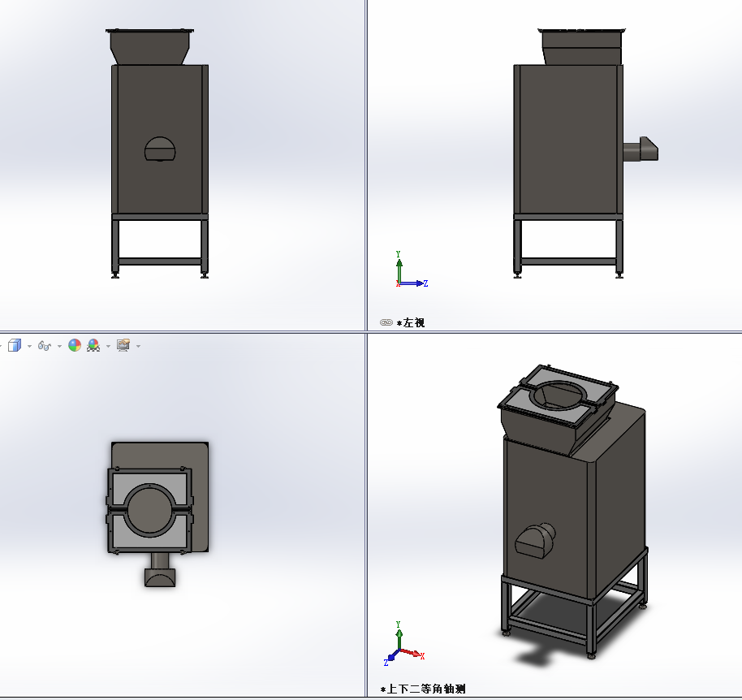Viewport: 742px width, 700px height.
Task: Expand the Hide/Show Items dropdown arrow
Action: [x=59, y=347]
